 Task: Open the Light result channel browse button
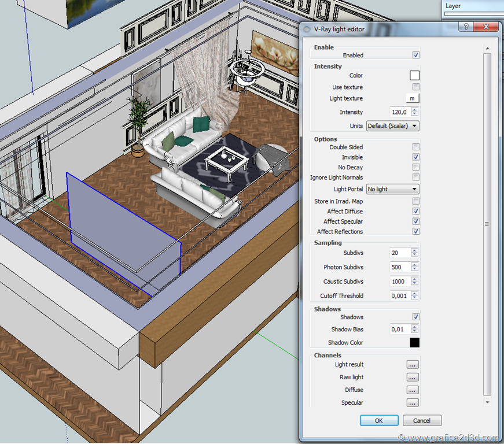click(x=413, y=365)
